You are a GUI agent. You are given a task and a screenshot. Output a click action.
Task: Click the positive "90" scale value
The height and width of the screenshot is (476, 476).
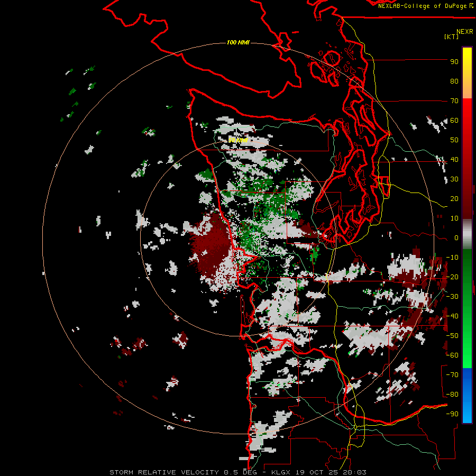tap(454, 62)
